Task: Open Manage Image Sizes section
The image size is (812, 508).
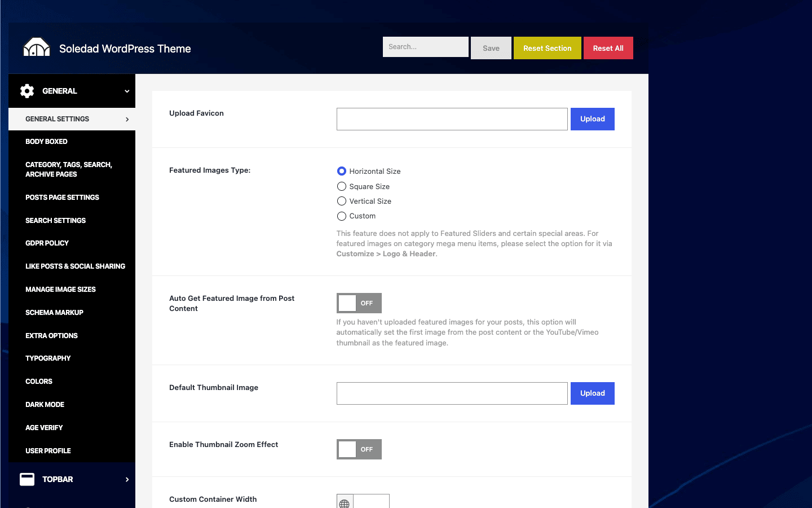Action: [x=72, y=290]
